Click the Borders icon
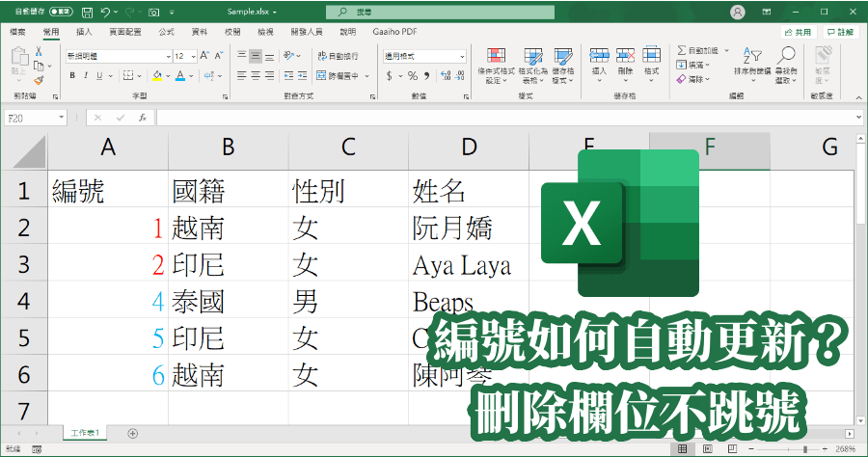Viewport: 868px width, 457px height. click(x=128, y=75)
